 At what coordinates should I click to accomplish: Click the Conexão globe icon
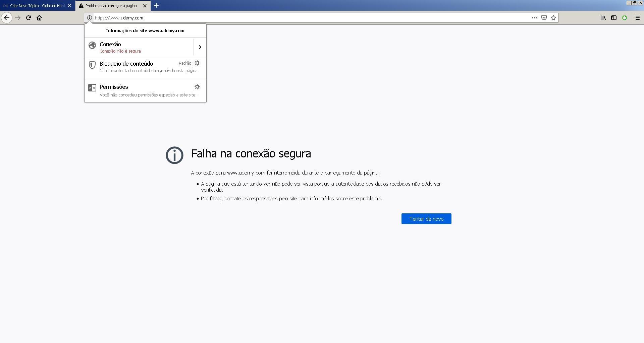click(x=92, y=45)
